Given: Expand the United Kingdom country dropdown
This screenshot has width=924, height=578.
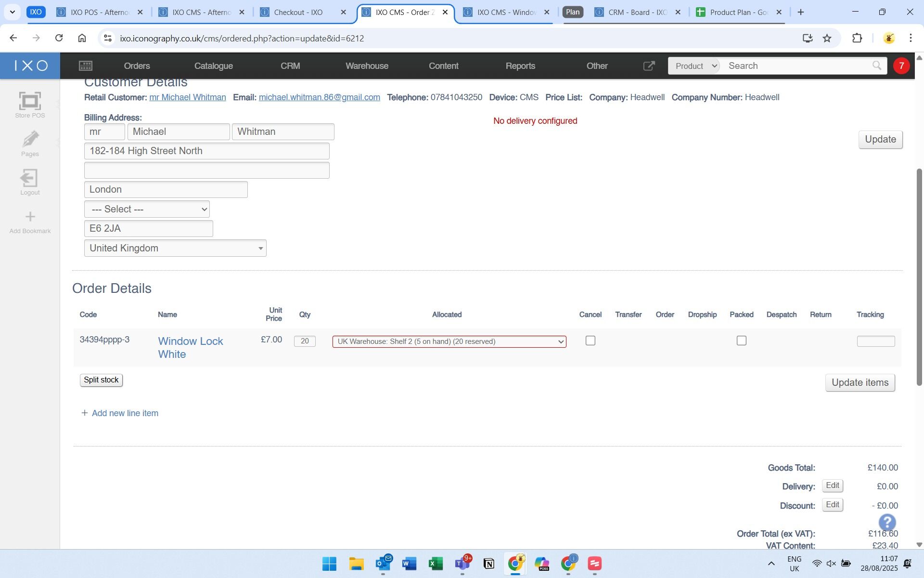Looking at the screenshot, I should [175, 249].
